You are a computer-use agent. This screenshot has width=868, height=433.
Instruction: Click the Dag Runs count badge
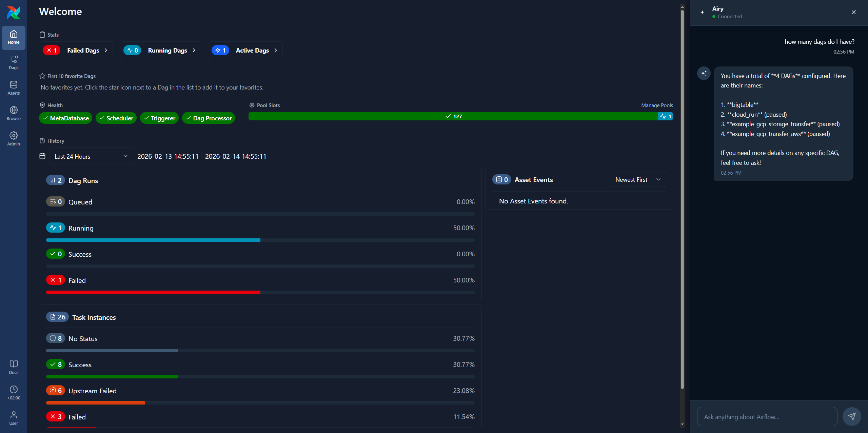click(x=56, y=180)
